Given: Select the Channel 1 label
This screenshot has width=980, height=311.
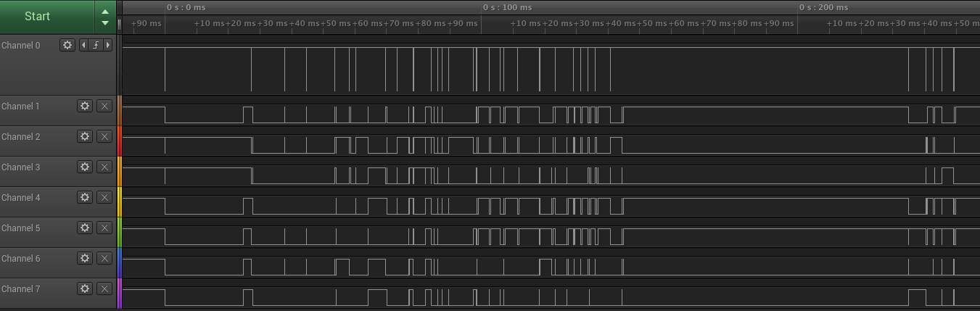Looking at the screenshot, I should click(21, 107).
